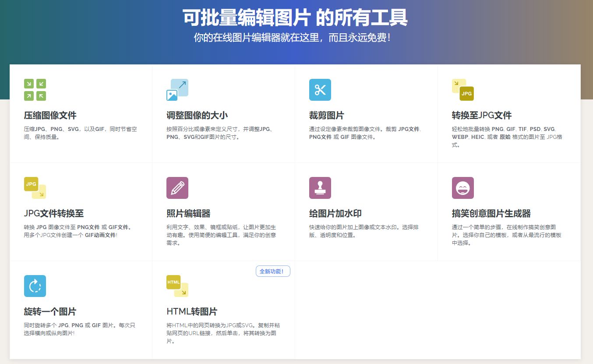This screenshot has width=593, height=364.
Task: Open the 转换至JPG文件 tool title
Action: [x=482, y=116]
